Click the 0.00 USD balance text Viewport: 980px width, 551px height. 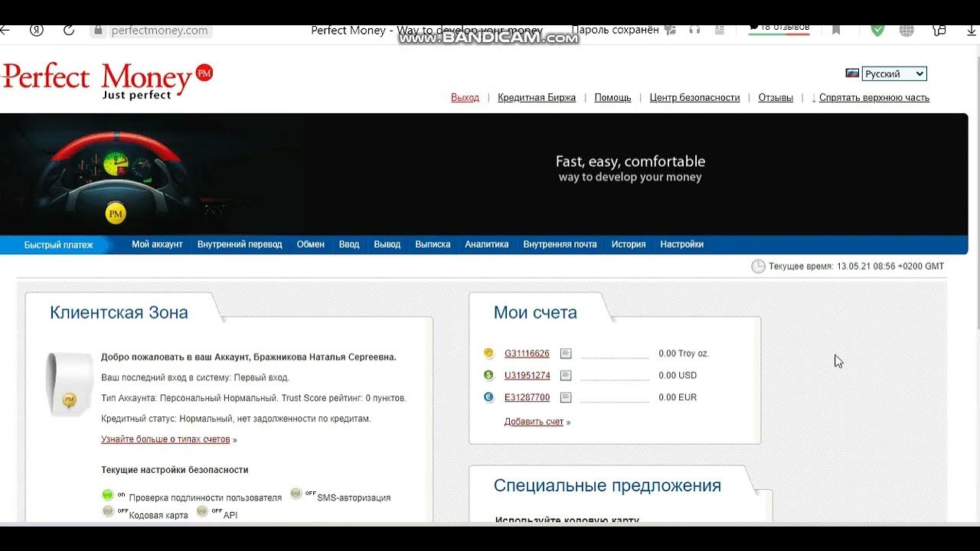tap(678, 376)
